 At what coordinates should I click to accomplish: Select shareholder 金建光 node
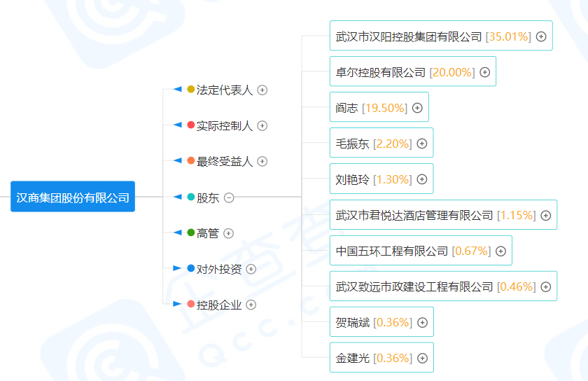[x=381, y=357]
